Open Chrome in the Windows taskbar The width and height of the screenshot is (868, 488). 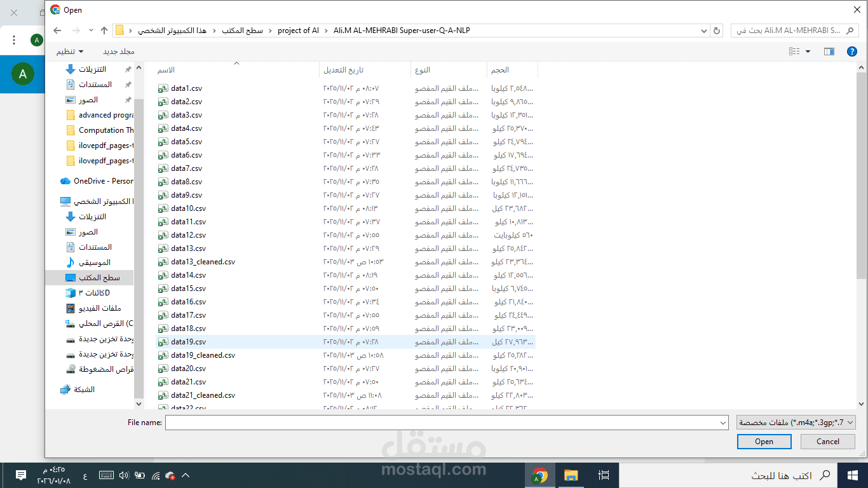[539, 475]
